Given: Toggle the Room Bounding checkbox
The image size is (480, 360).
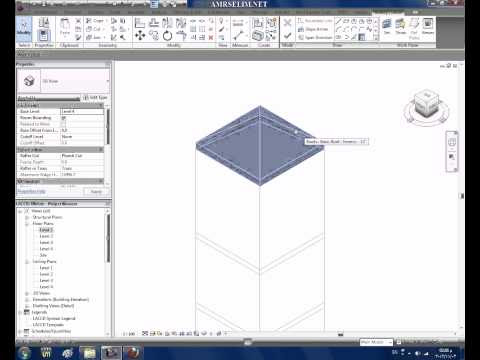Looking at the screenshot, I should [64, 118].
